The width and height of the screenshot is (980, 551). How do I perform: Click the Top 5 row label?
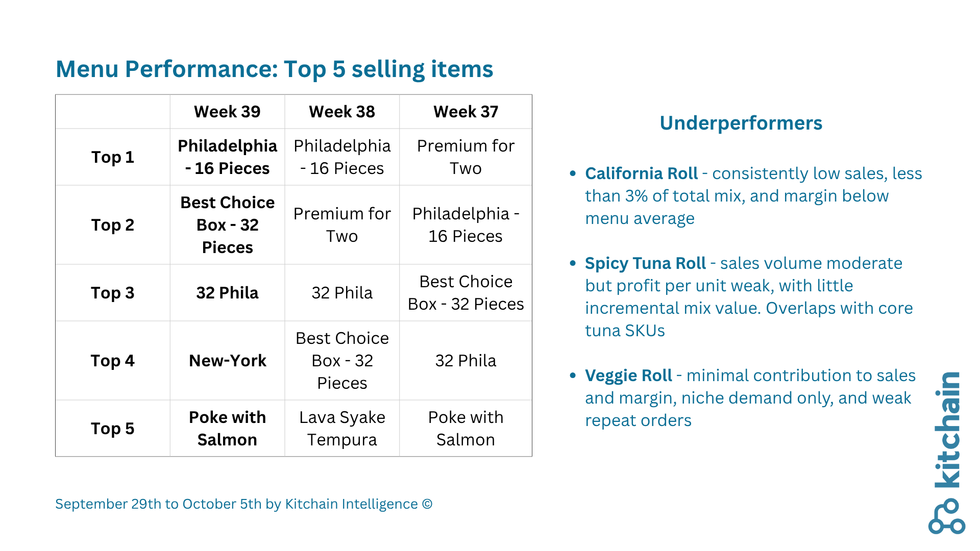pyautogui.click(x=112, y=429)
